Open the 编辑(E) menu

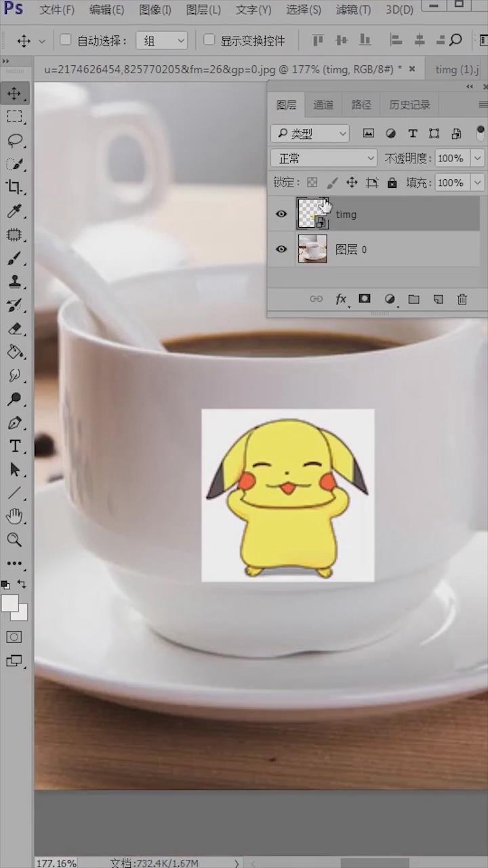coord(106,9)
